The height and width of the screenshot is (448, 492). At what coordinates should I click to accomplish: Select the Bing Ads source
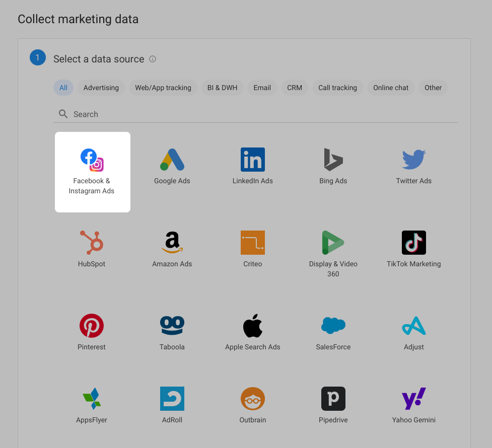point(333,166)
